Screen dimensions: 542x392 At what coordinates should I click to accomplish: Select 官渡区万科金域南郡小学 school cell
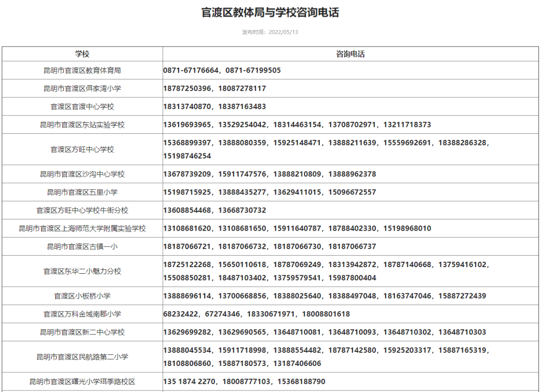[x=82, y=314]
